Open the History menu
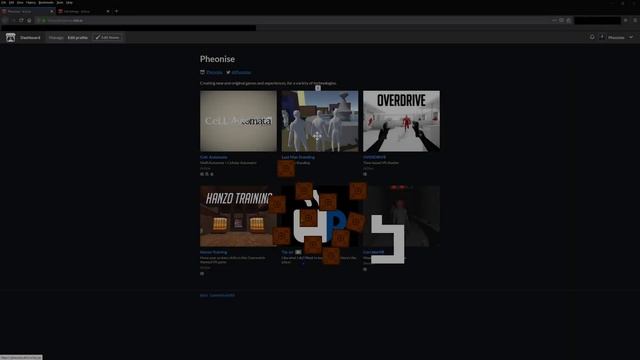This screenshot has width=640, height=360. click(x=31, y=2)
